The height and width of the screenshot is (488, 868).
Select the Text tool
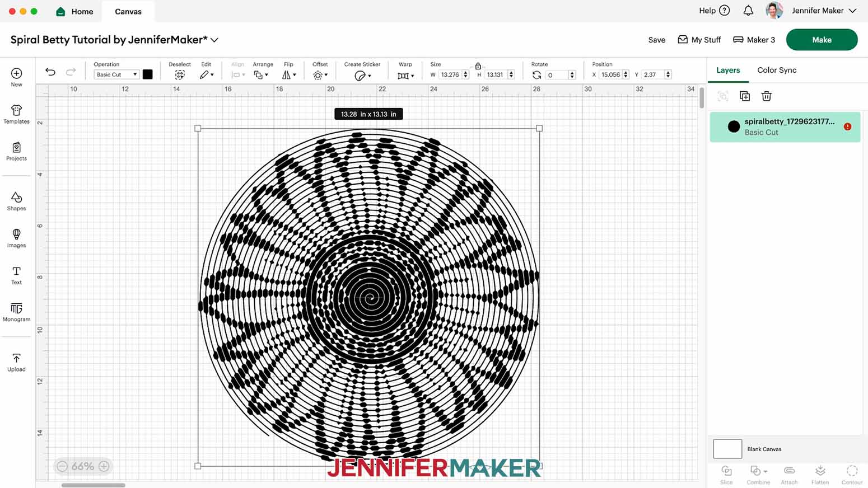[x=16, y=275]
